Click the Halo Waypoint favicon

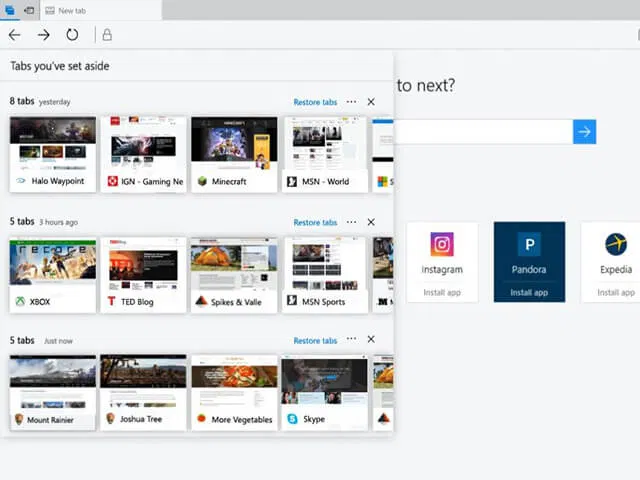21,181
